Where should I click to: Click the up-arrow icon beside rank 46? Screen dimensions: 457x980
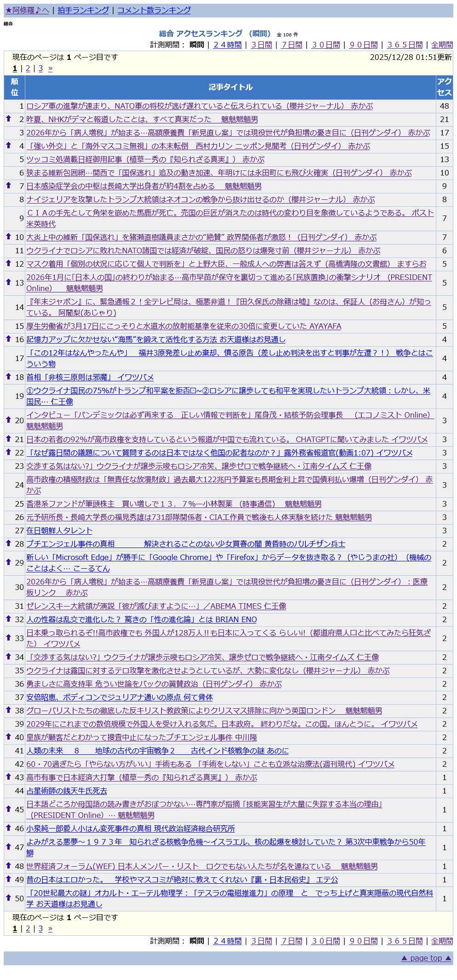pos(8,828)
